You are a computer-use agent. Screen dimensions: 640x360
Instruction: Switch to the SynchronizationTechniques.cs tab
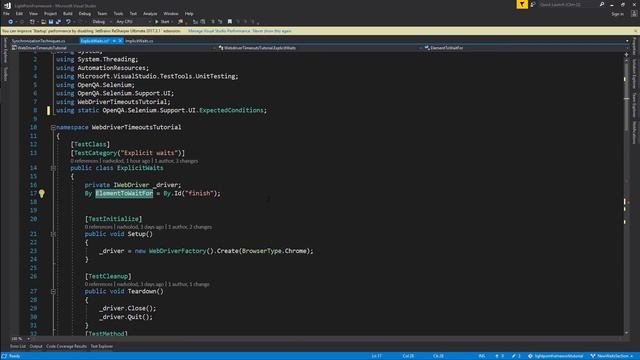click(x=38, y=41)
